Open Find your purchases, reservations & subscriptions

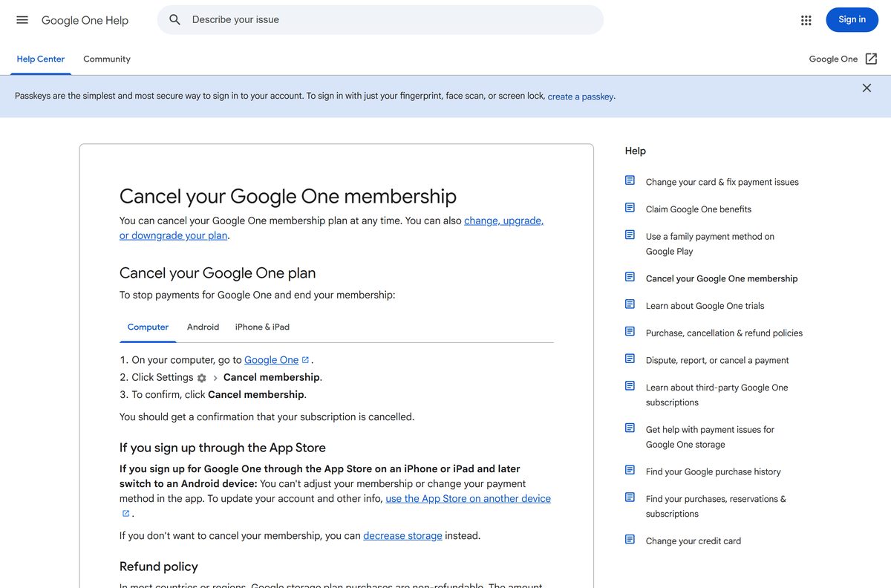(x=716, y=506)
